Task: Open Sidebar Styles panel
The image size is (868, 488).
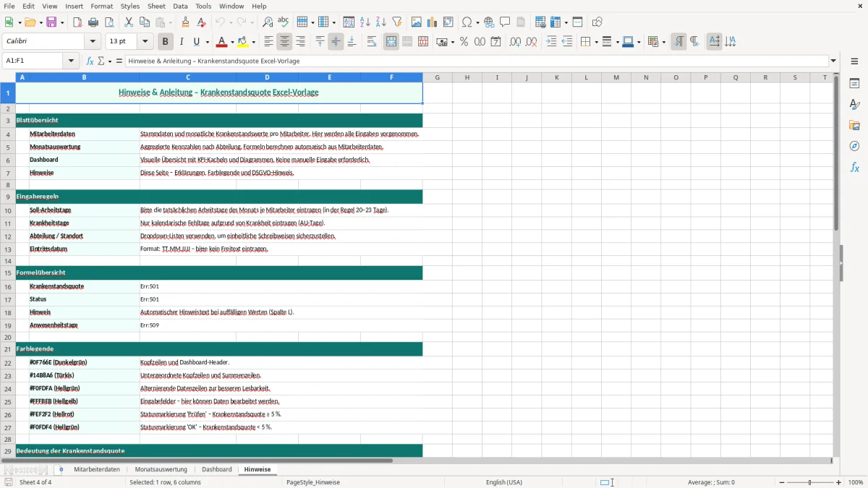Action: [854, 104]
